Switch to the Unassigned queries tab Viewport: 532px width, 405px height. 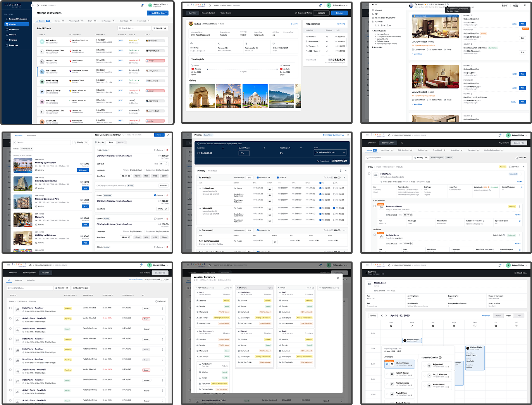(76, 21)
